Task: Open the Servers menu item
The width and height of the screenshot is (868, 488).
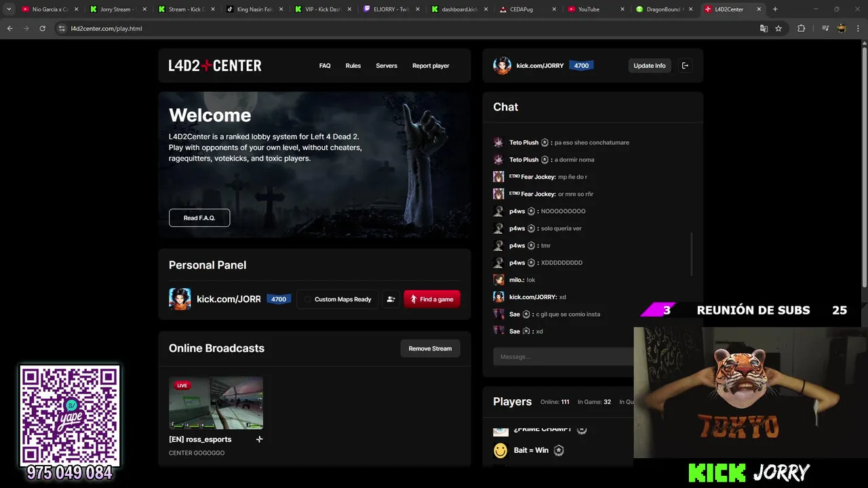Action: click(x=387, y=66)
